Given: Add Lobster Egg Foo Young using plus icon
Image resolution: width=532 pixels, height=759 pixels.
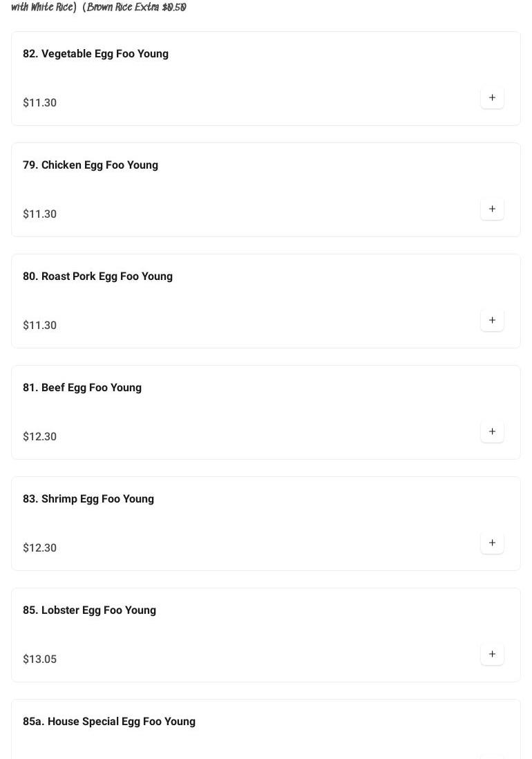Looking at the screenshot, I should [x=492, y=655].
